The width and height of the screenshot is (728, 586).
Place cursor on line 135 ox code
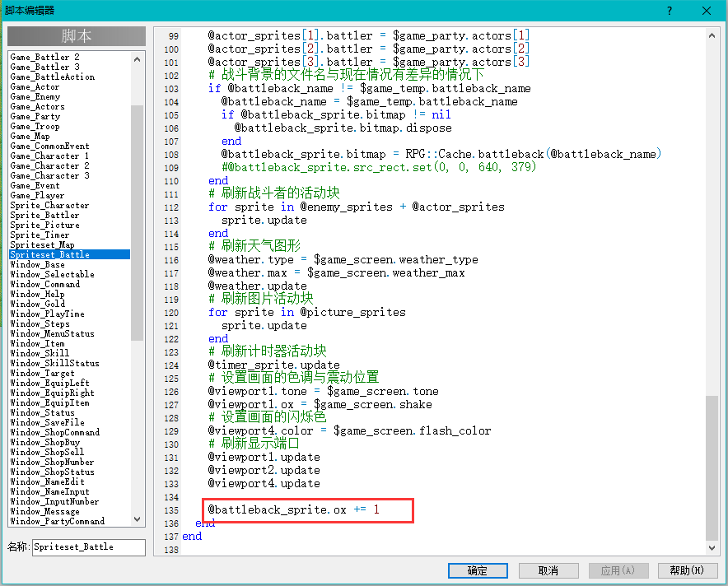click(x=293, y=510)
